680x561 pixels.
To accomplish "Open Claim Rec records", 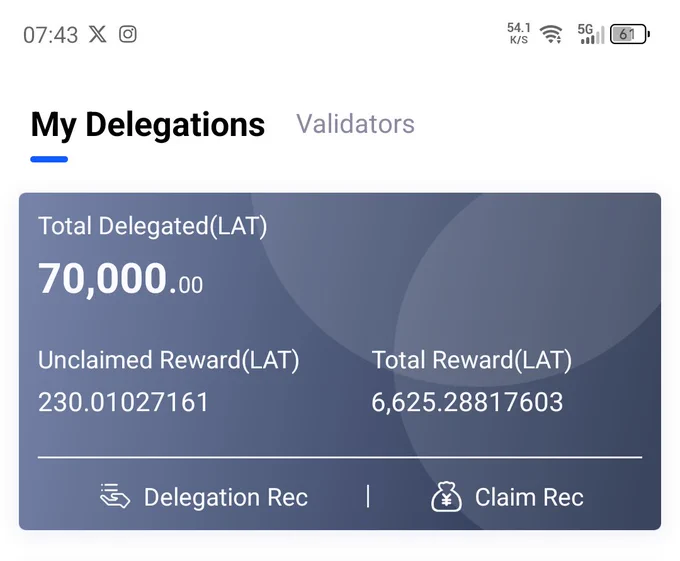I will click(x=507, y=497).
